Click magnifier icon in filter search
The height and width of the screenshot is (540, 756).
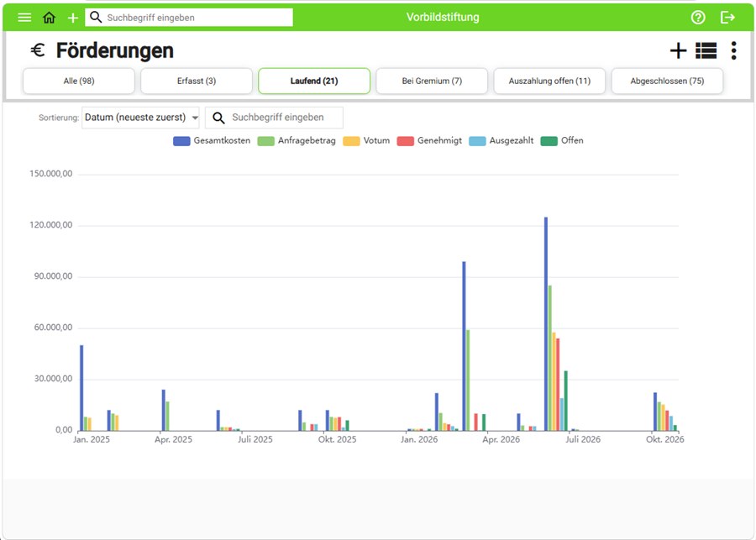pyautogui.click(x=218, y=118)
